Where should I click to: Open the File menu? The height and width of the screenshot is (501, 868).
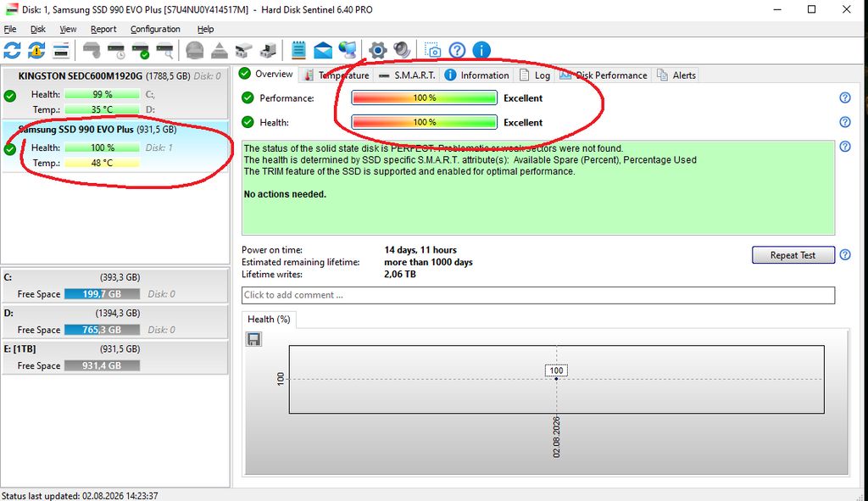point(10,30)
